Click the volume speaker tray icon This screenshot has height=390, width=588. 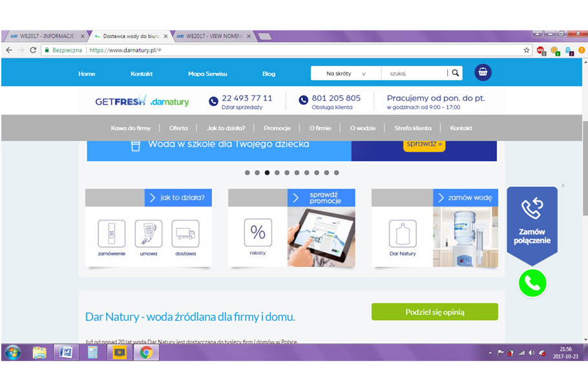pyautogui.click(x=532, y=353)
